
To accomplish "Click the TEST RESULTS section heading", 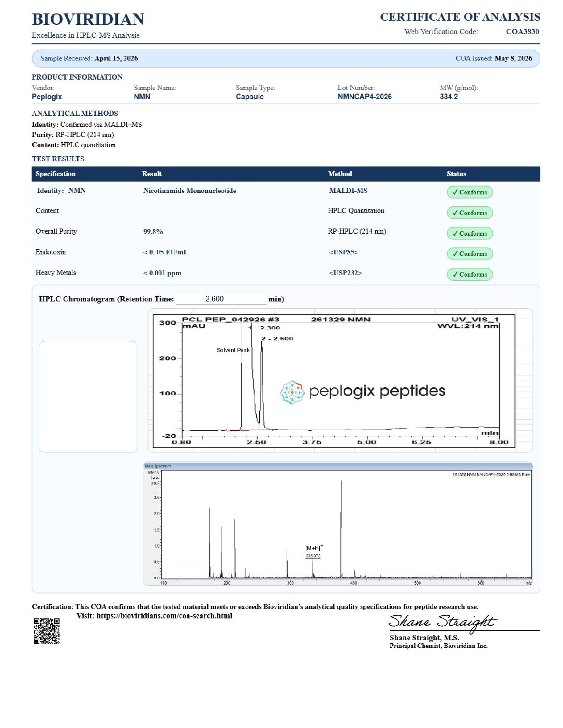I will tap(58, 159).
